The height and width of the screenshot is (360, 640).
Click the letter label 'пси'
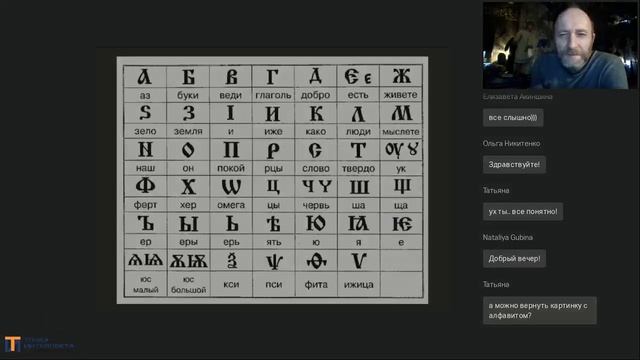[273, 284]
